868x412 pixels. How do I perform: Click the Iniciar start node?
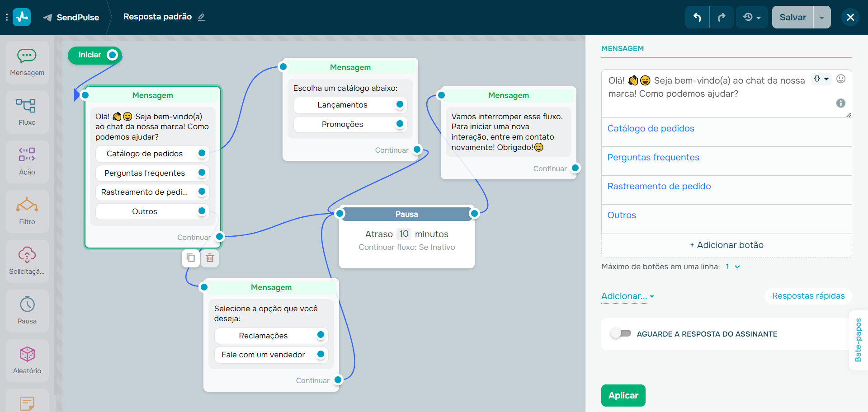click(95, 55)
